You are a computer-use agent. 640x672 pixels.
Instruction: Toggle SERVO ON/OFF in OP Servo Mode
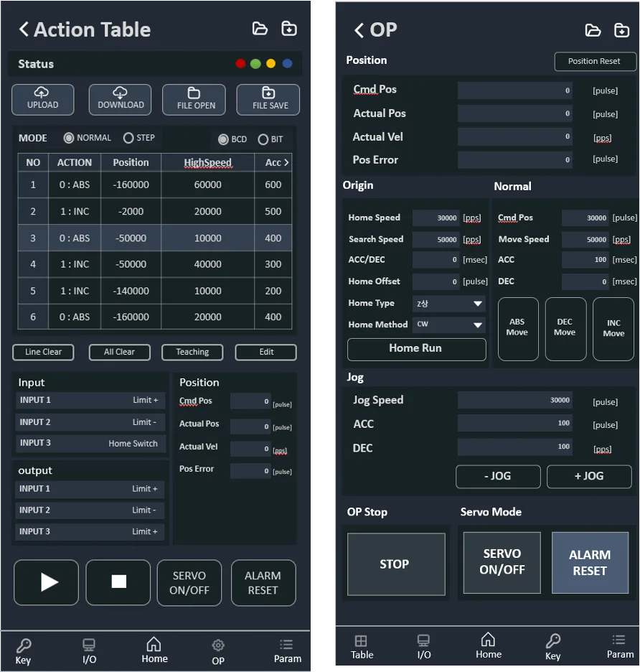(502, 563)
